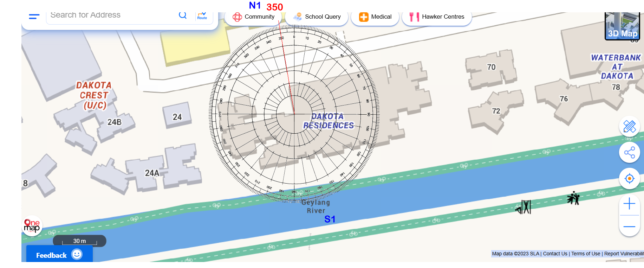Open the Terms of Use link
Screen dimensions: 644x268
pyautogui.click(x=586, y=254)
